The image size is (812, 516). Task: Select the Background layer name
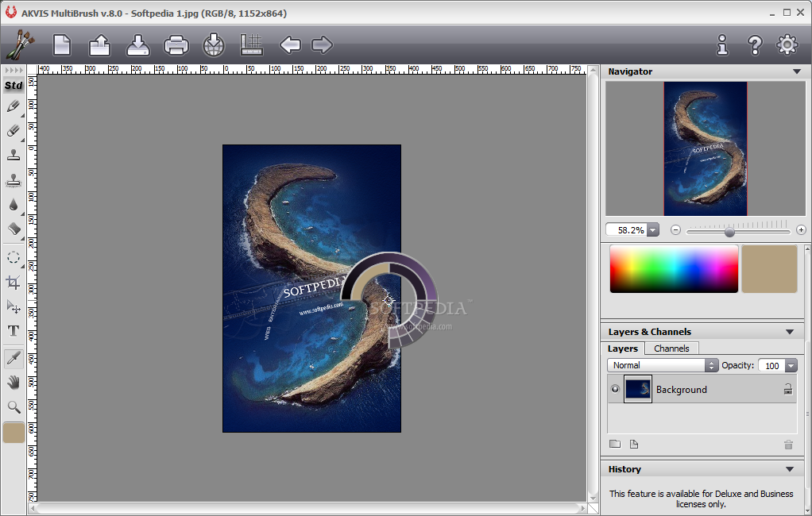(x=682, y=390)
